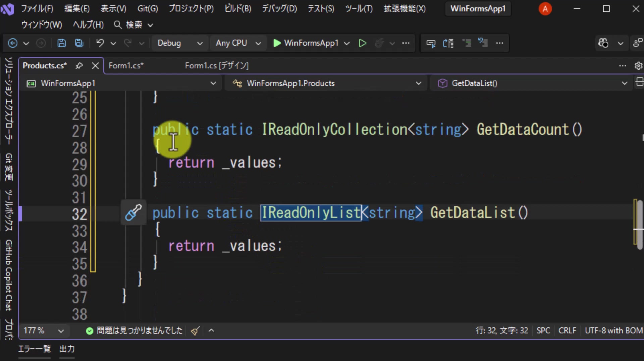The width and height of the screenshot is (644, 361).
Task: Open the account badge labeled A
Action: click(545, 9)
